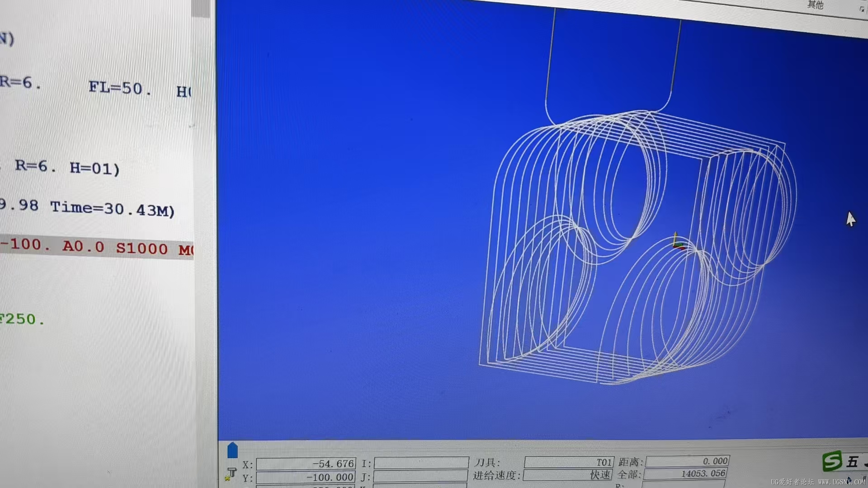Select the green F250. code line

pos(23,319)
